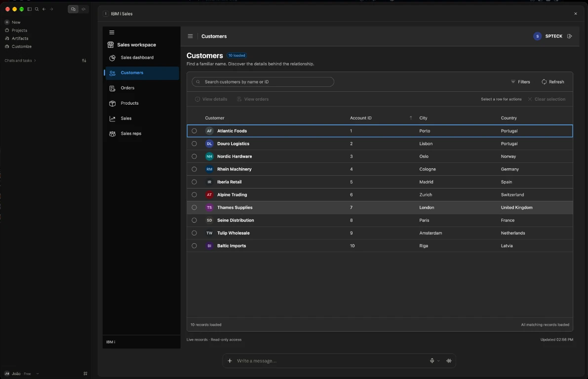Click the TS avatar for Thames Supplies
The width and height of the screenshot is (588, 379).
pos(209,207)
